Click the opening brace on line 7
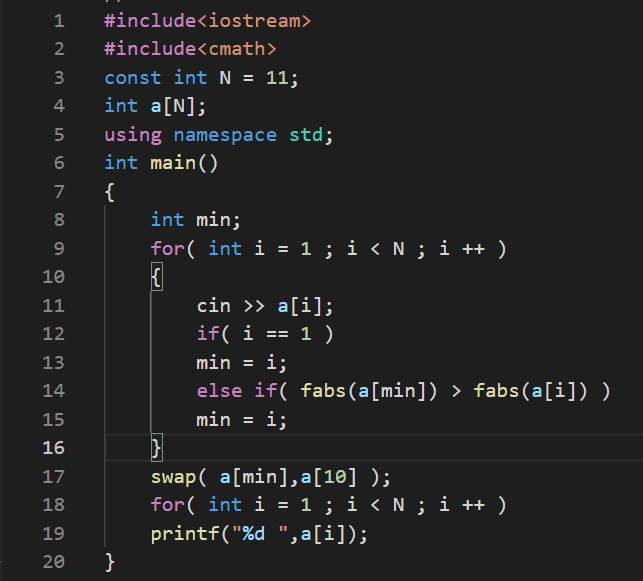 (110, 191)
